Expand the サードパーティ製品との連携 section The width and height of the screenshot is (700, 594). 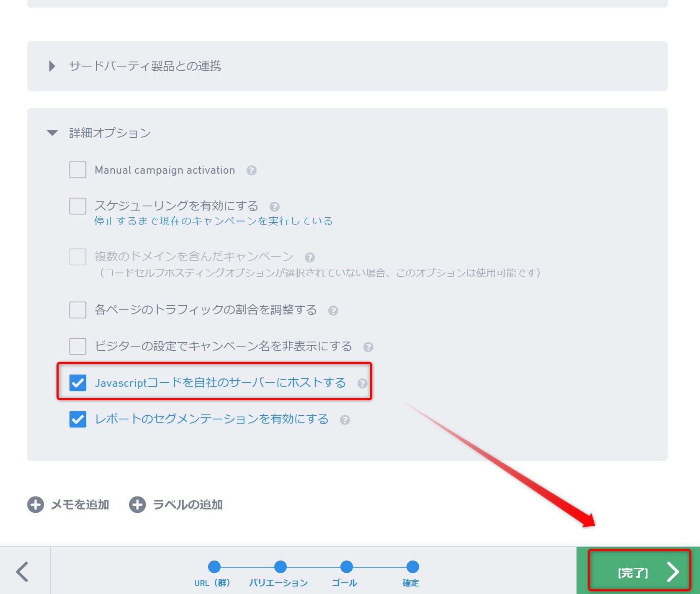(52, 66)
